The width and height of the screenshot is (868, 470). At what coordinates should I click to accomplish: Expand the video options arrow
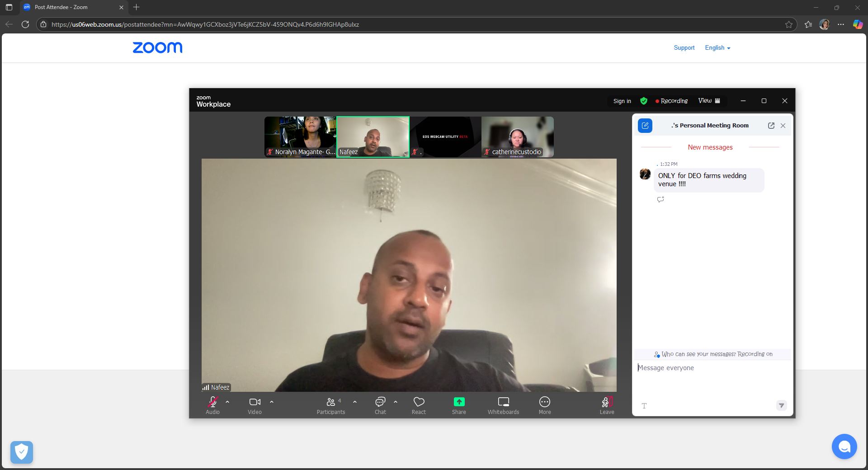(272, 402)
